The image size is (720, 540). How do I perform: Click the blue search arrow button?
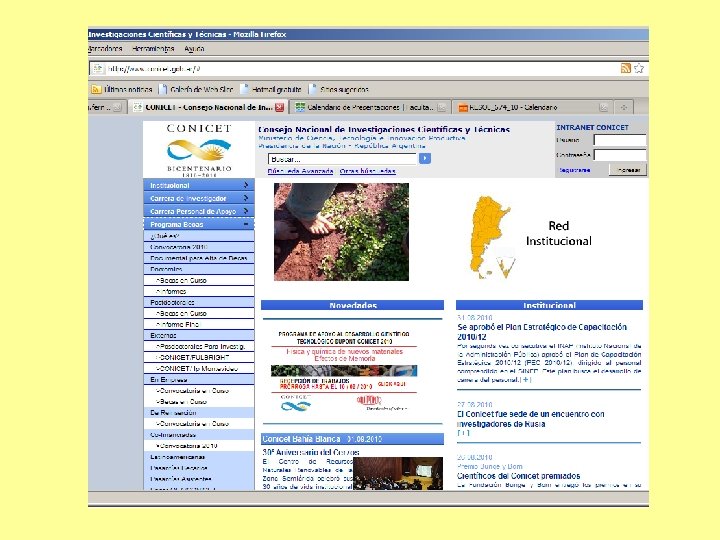click(425, 158)
